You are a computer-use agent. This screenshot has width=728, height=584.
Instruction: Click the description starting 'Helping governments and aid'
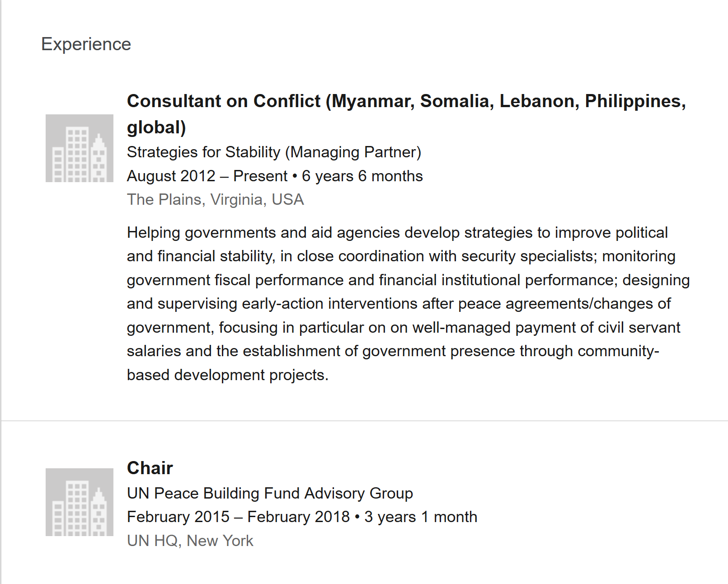(x=408, y=303)
